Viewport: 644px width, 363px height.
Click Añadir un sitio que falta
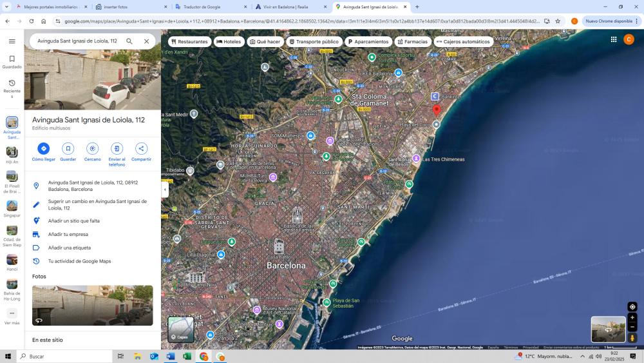92,221
